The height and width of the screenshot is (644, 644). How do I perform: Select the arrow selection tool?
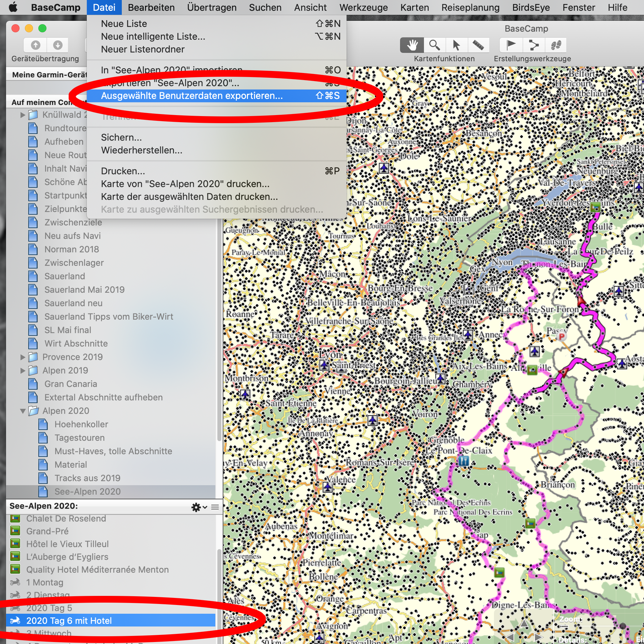456,45
